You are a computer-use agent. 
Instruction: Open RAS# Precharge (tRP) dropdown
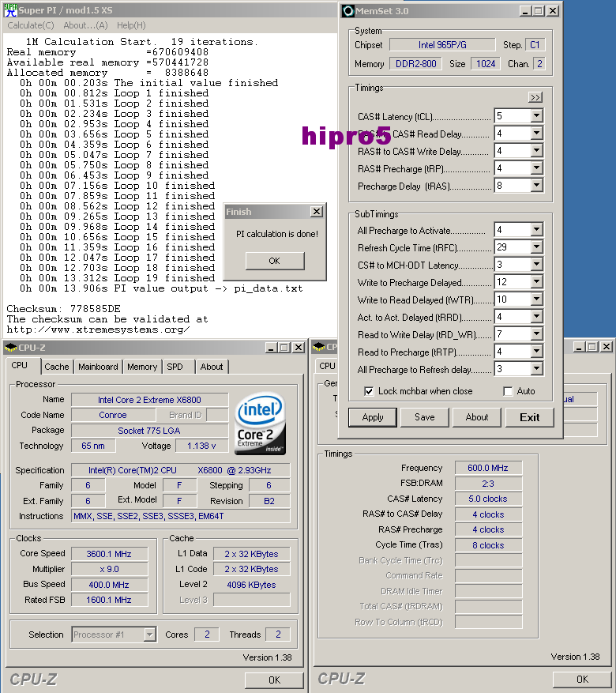[536, 168]
